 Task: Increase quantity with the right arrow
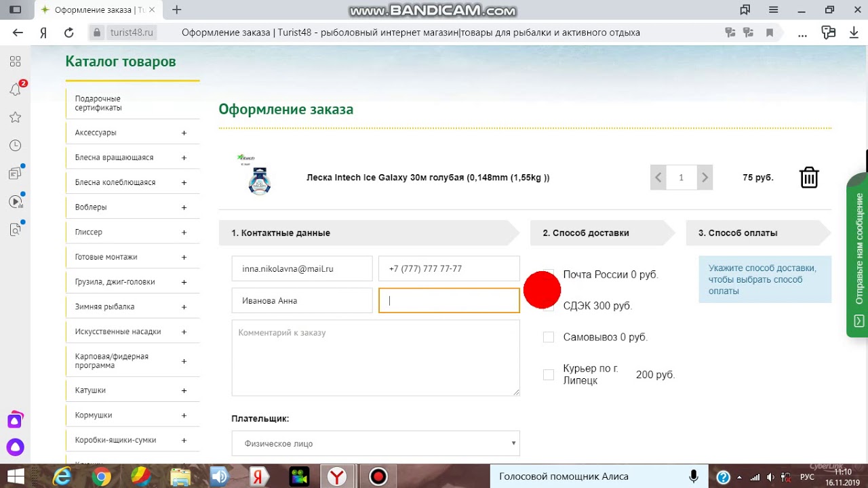point(705,178)
